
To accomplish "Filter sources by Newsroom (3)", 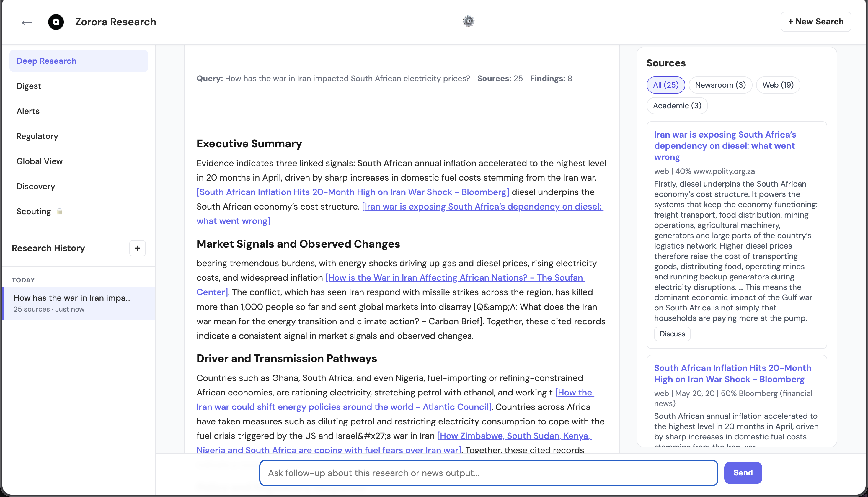I will (x=720, y=85).
